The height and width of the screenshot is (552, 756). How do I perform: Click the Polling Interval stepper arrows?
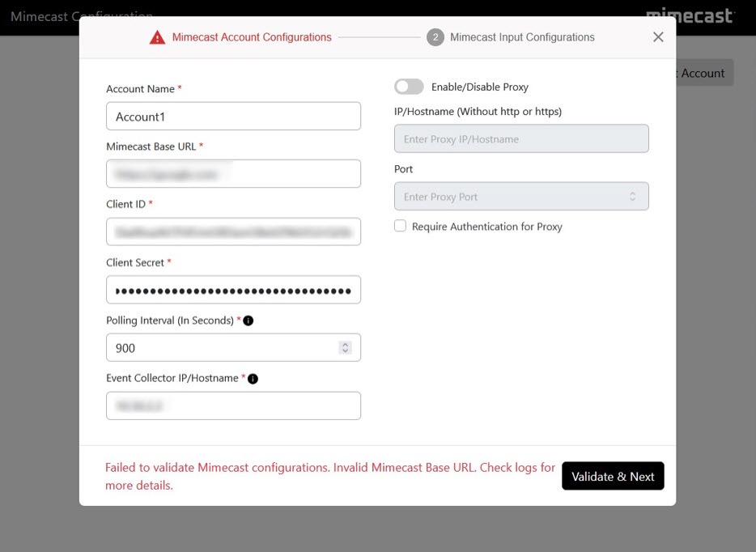[x=345, y=348]
